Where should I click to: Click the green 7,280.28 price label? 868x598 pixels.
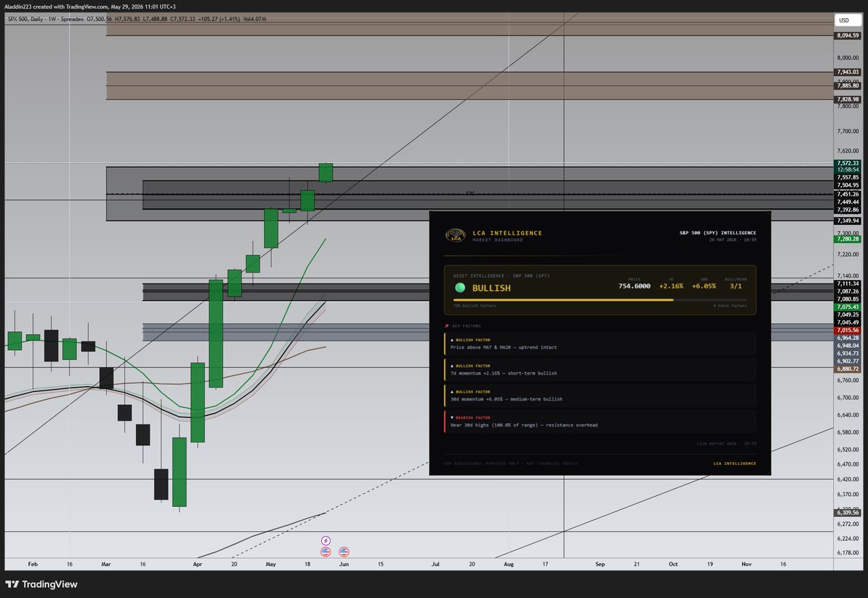847,239
